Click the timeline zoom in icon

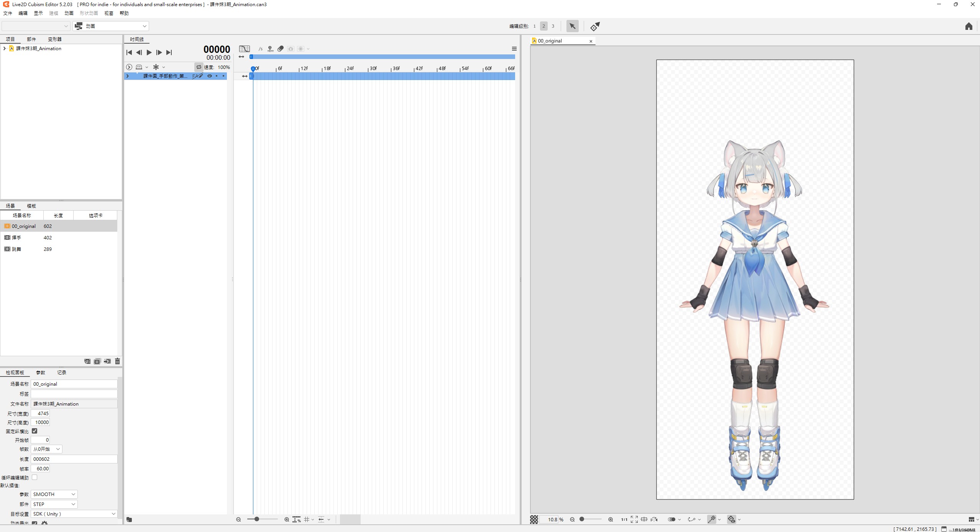[287, 520]
